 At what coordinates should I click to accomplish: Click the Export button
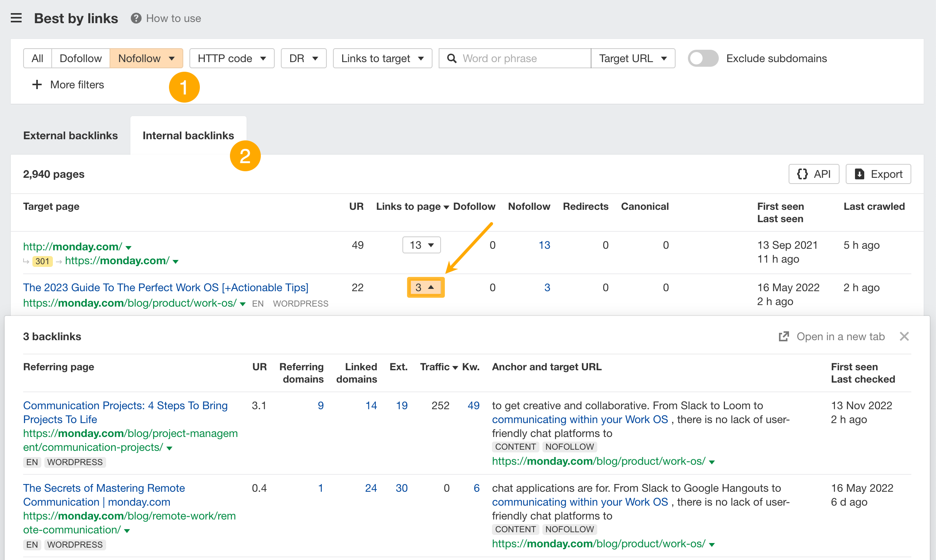878,174
